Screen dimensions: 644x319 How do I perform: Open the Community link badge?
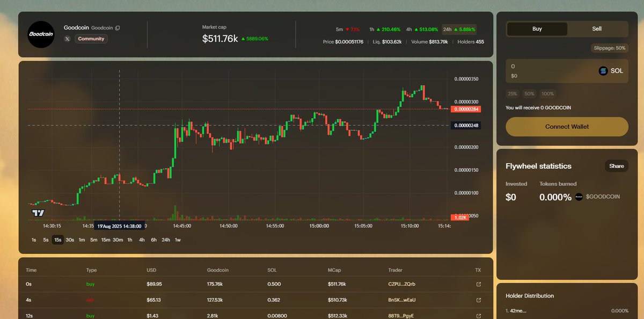point(91,39)
